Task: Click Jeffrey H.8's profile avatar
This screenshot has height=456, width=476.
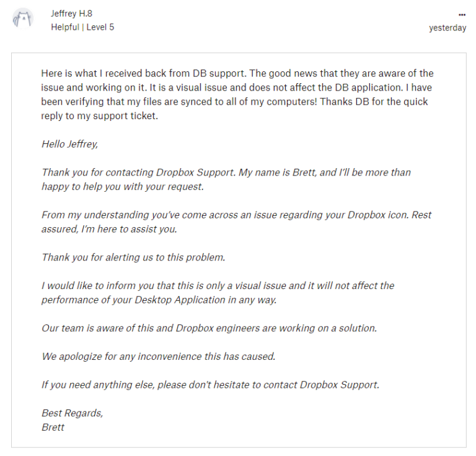Action: (22, 20)
